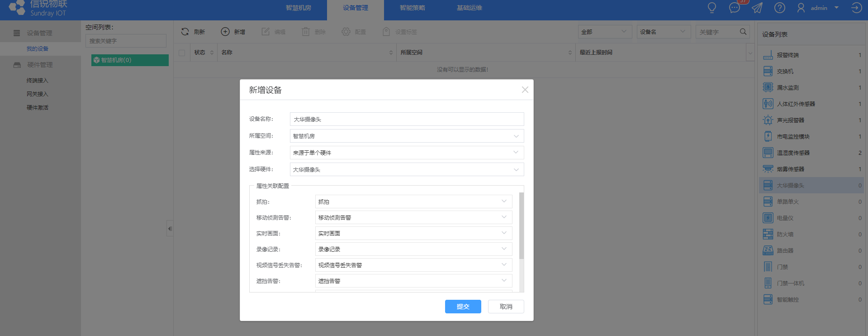Click the 删除 trash icon
Viewport: 868px width, 336px height.
tap(306, 32)
